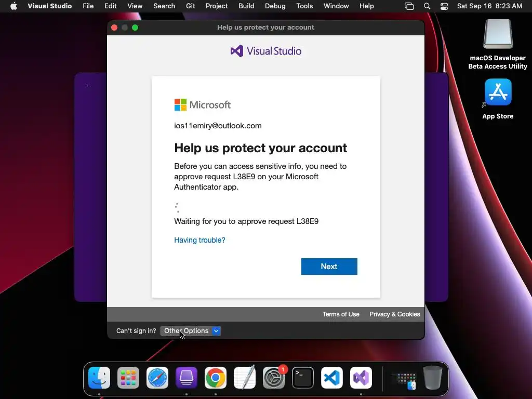This screenshot has width=532, height=399.
Task: Open Privacy & Cookies link
Action: pos(395,314)
